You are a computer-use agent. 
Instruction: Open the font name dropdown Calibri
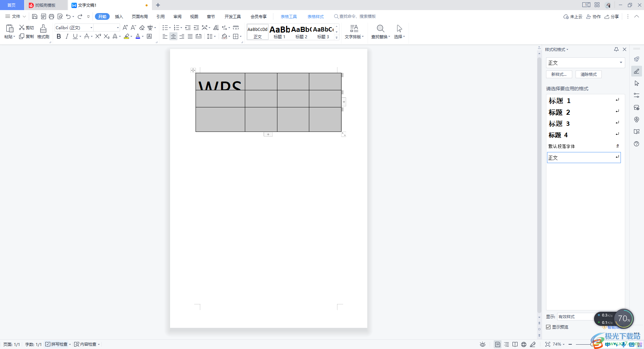pyautogui.click(x=91, y=28)
